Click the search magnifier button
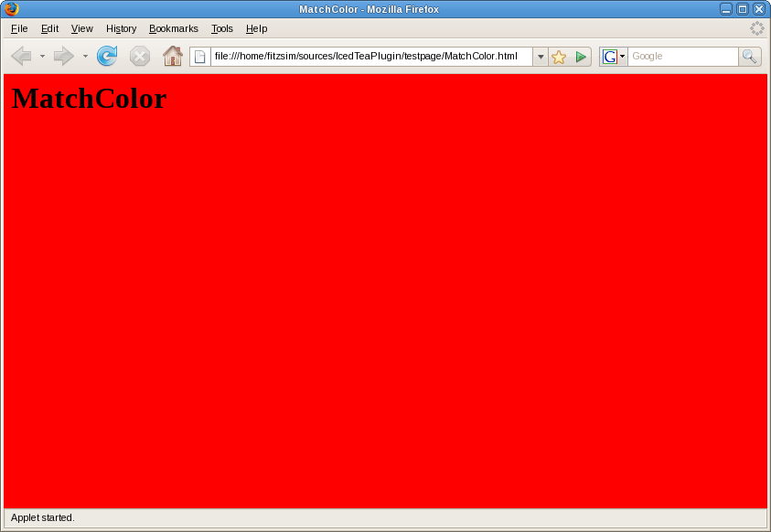Viewport: 771px width, 532px height. tap(749, 57)
